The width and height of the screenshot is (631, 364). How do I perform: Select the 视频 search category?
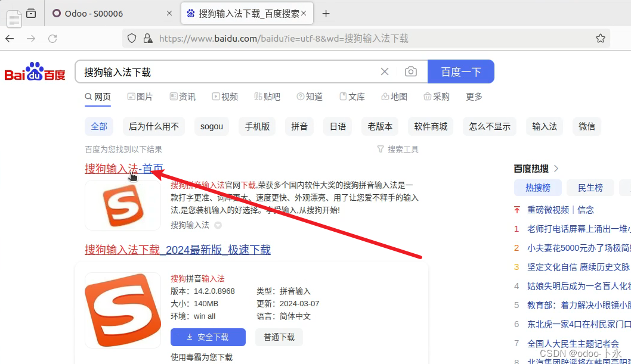pyautogui.click(x=225, y=97)
